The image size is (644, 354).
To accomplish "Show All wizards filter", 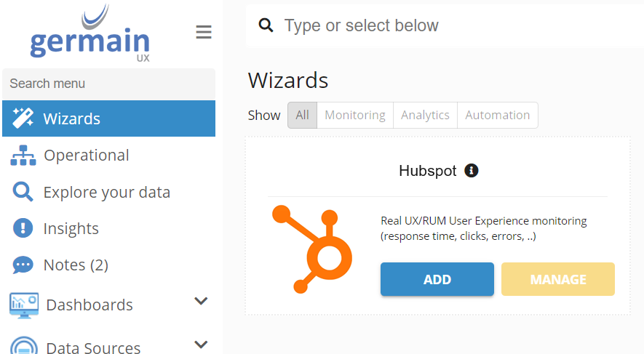I will (303, 115).
